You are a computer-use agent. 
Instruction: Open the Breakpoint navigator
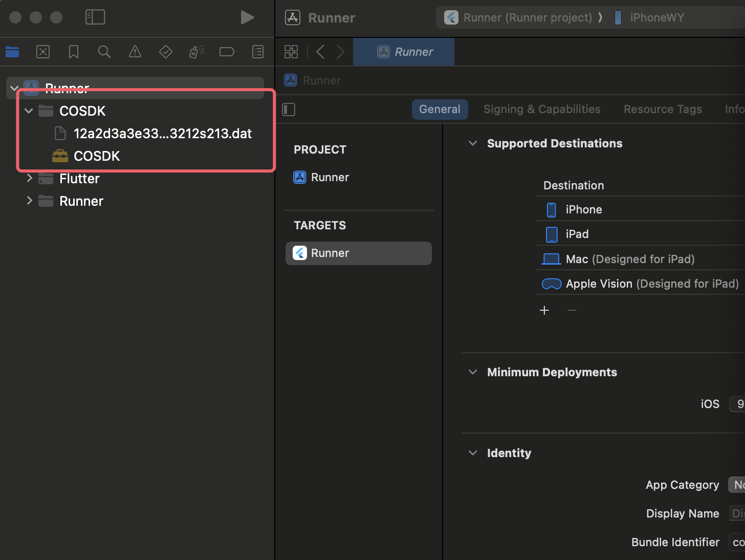(227, 52)
